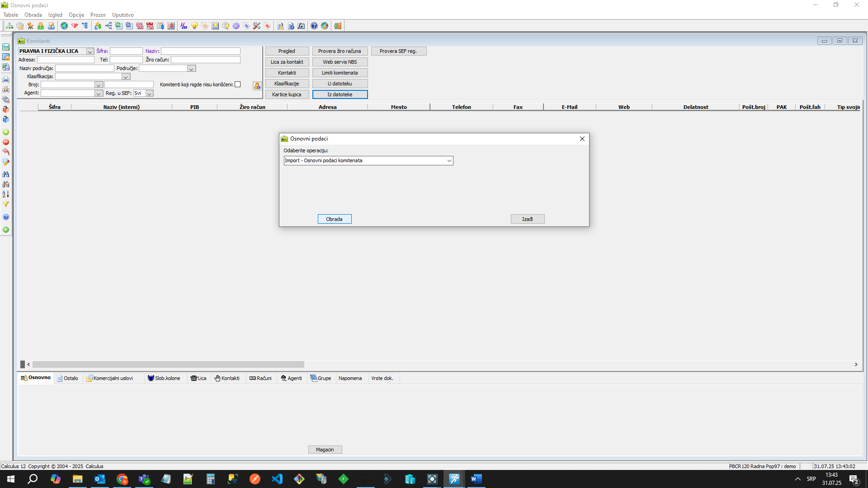Click the Šifra input field
This screenshot has height=488, width=868.
click(x=126, y=52)
